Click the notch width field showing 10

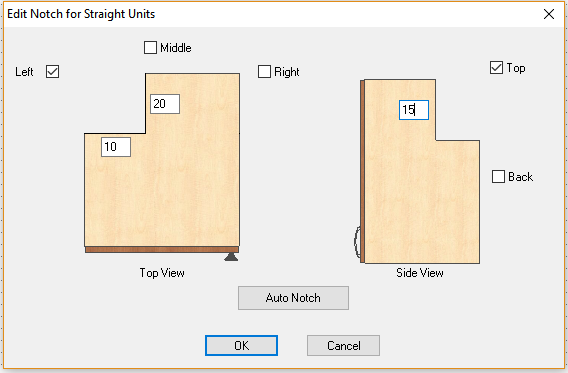(116, 147)
